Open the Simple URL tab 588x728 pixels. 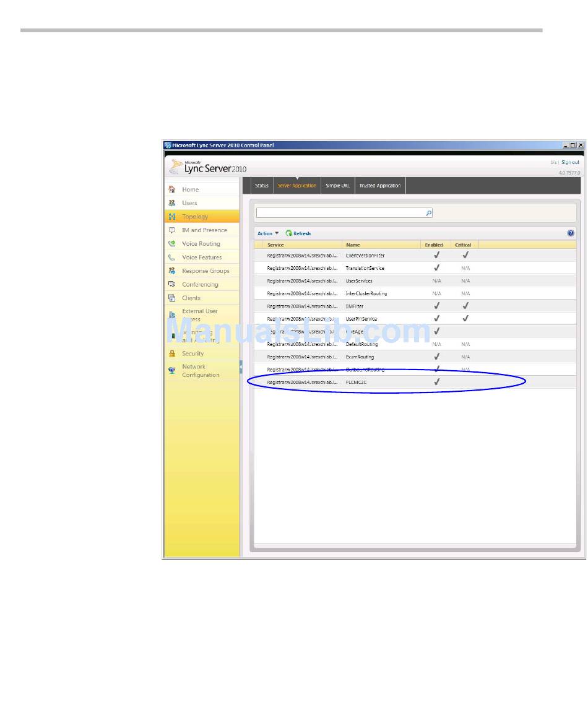(337, 185)
